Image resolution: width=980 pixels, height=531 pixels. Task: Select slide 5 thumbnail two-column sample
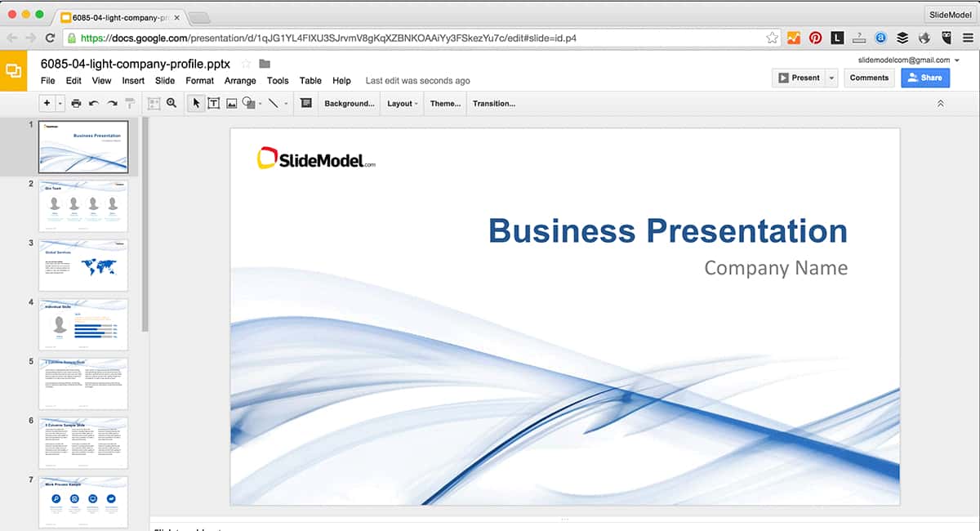click(83, 384)
